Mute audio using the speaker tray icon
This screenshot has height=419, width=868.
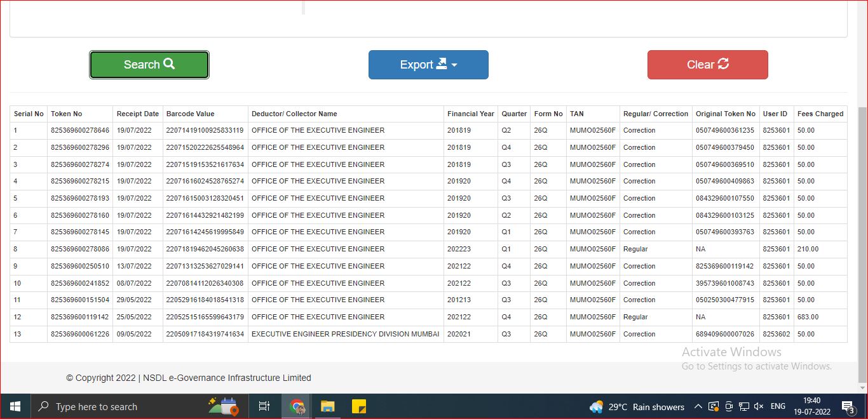(759, 406)
